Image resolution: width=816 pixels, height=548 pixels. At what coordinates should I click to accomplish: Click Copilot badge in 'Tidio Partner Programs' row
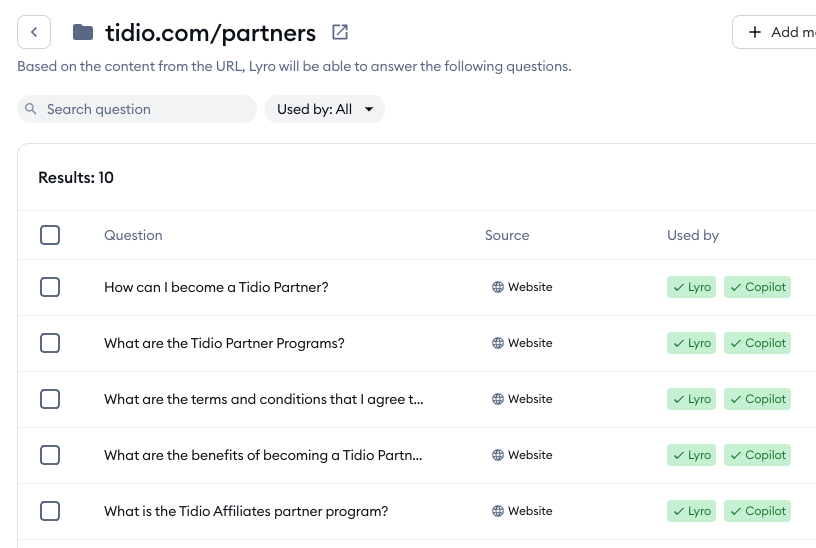coord(757,343)
